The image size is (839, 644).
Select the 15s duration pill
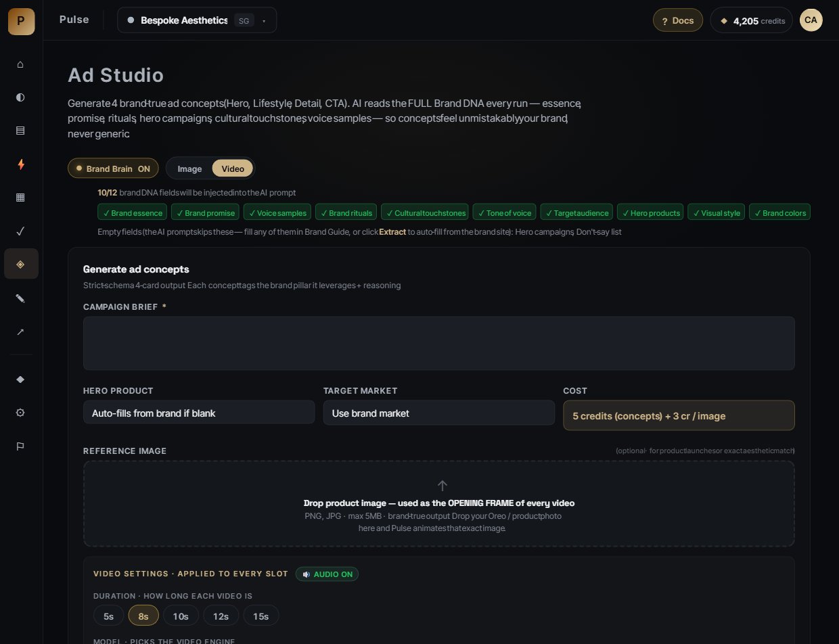pos(261,616)
